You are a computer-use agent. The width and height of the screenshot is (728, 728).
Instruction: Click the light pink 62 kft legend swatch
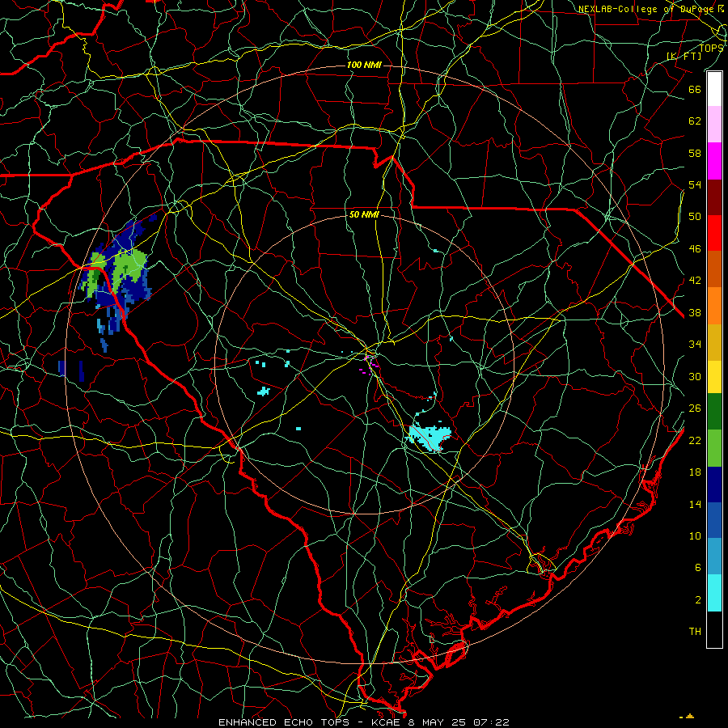point(714,125)
